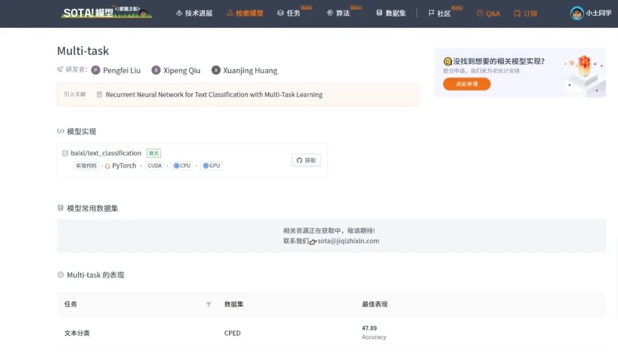This screenshot has height=364, width=618.
Task: Click the 算法 navigation icon
Action: click(x=331, y=13)
